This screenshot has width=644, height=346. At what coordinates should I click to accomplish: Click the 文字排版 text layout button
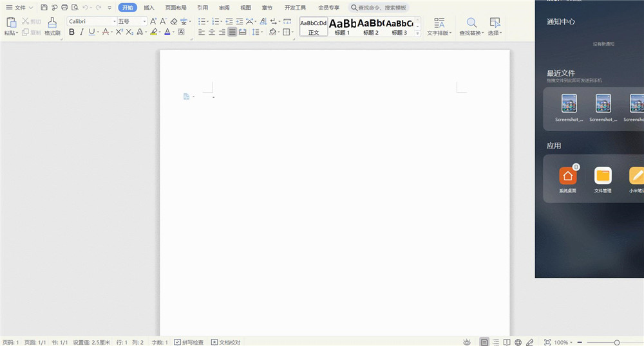pos(439,26)
